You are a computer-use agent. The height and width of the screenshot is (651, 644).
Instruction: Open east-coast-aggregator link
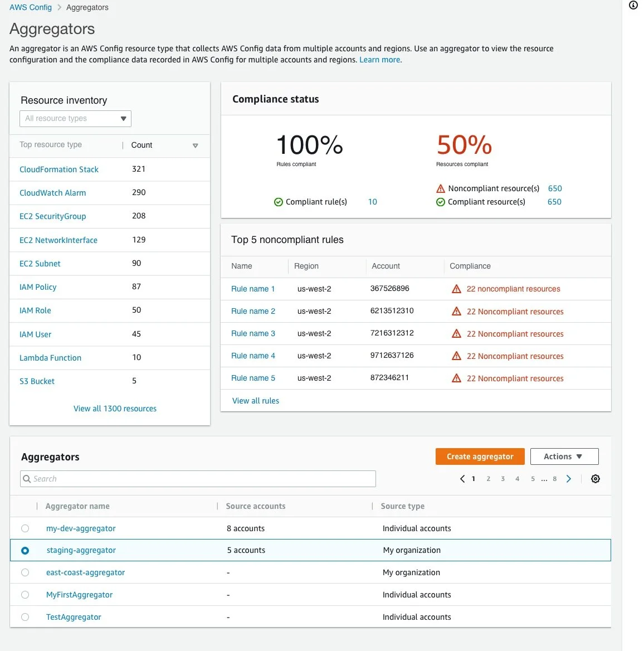point(85,572)
